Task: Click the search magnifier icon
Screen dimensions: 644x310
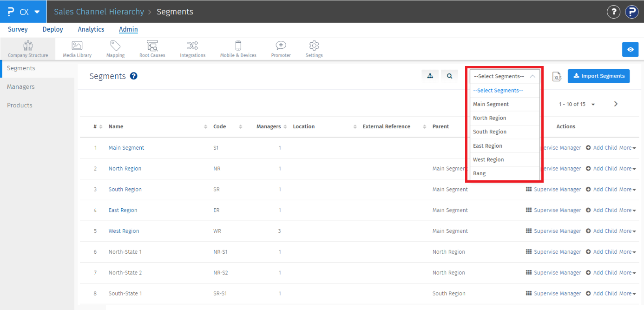Action: [449, 76]
